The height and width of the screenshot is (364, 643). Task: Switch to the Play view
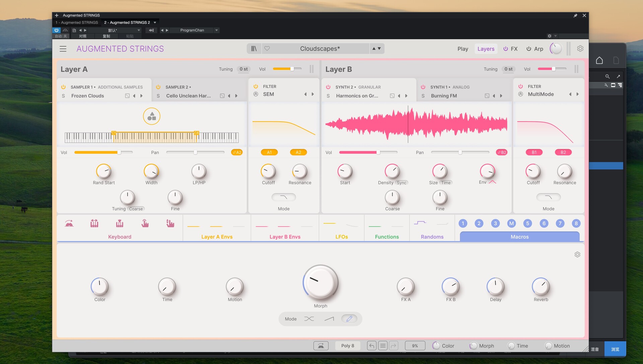tap(463, 49)
